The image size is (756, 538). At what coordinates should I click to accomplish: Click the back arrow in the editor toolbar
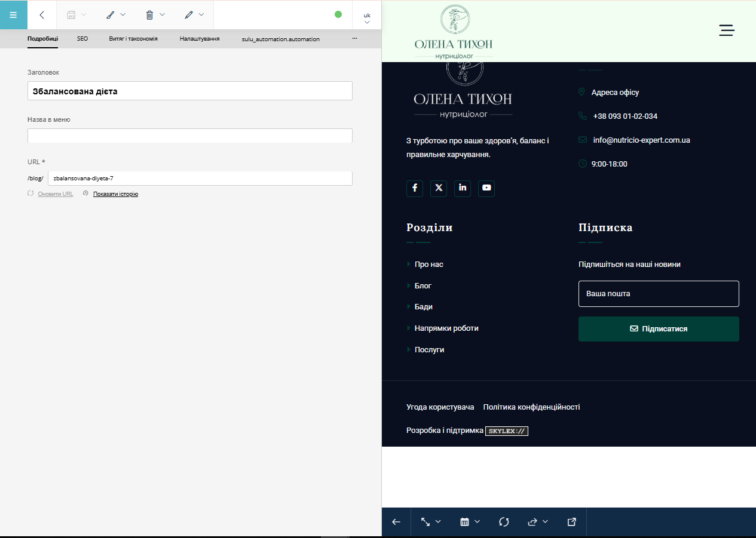tap(42, 15)
